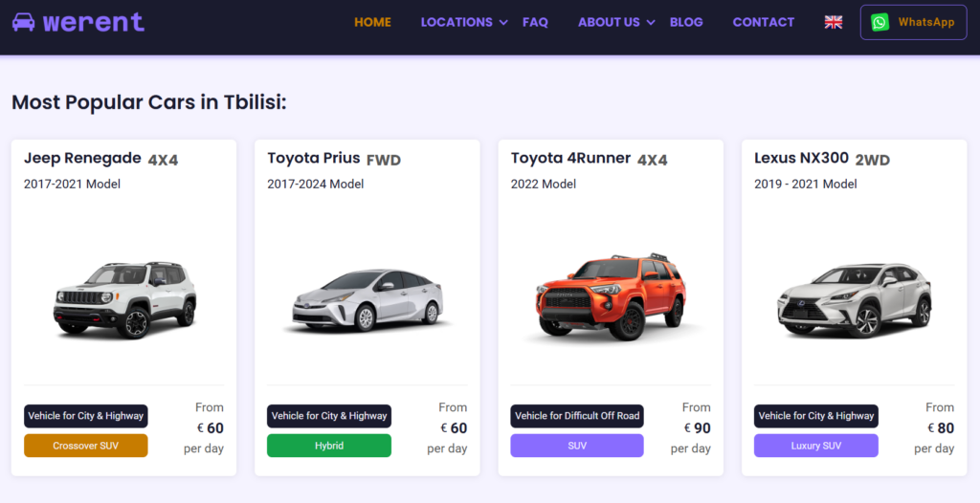This screenshot has height=503, width=980.
Task: Click the orange Toyota 4Runner image
Action: [611, 297]
